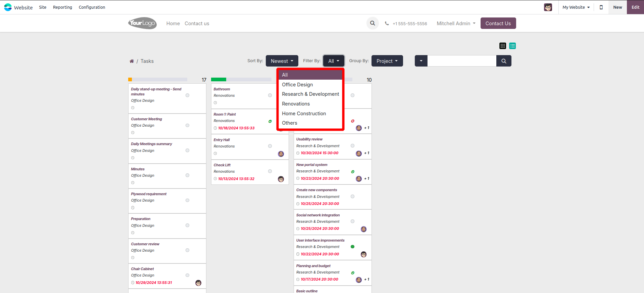Click the assignee avatar on Usability review card
Image resolution: width=644 pixels, height=293 pixels.
click(359, 153)
